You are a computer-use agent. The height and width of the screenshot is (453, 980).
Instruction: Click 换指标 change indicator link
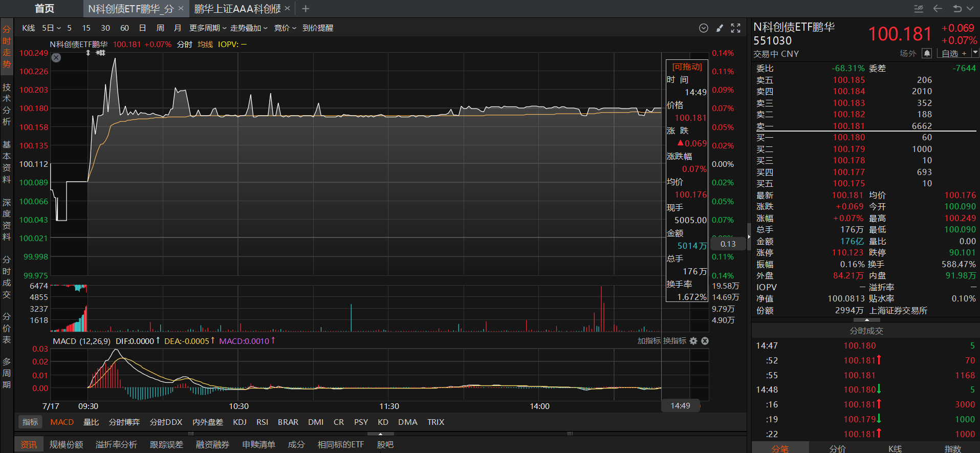[x=674, y=341]
